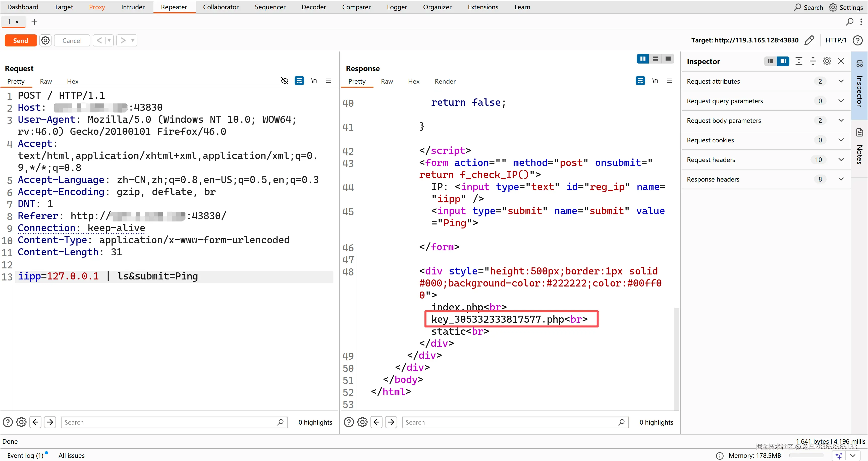Click the Inspector collapse-all sections icon

(813, 61)
